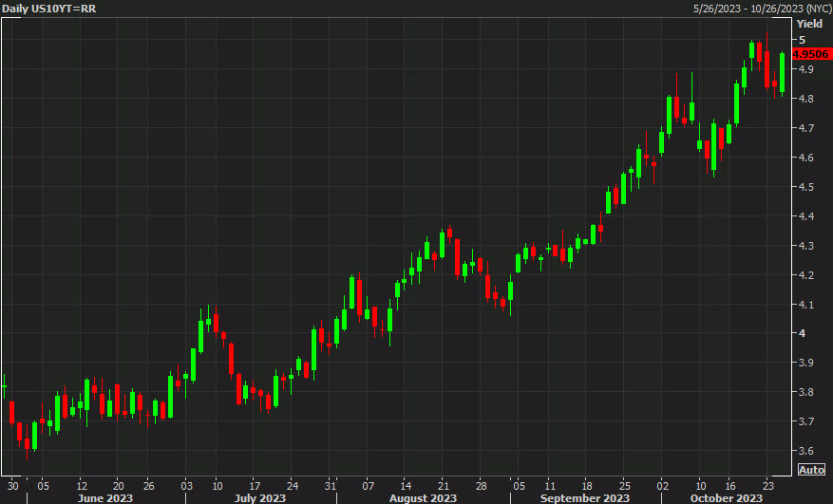Click the 4.5 yield axis value
This screenshot has height=504, width=833.
[x=806, y=187]
